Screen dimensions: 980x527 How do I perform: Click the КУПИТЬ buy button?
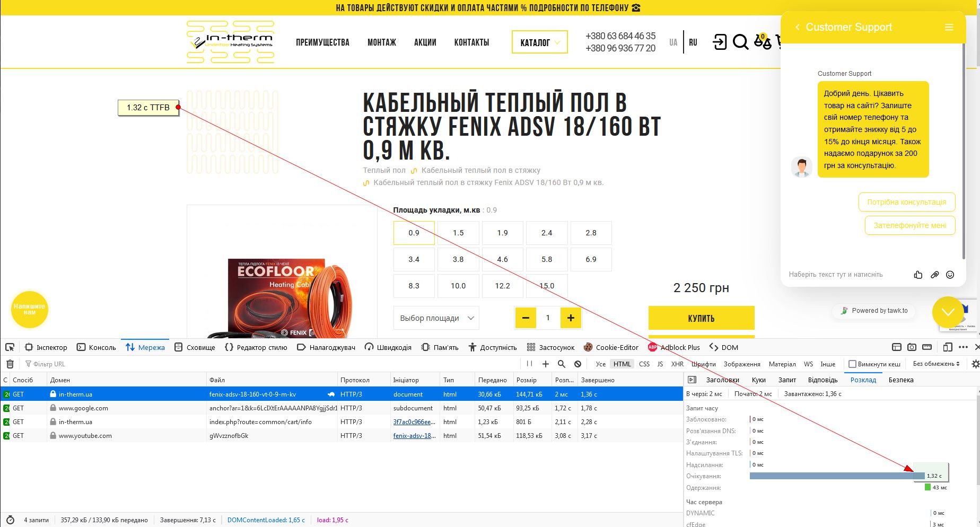pyautogui.click(x=701, y=318)
